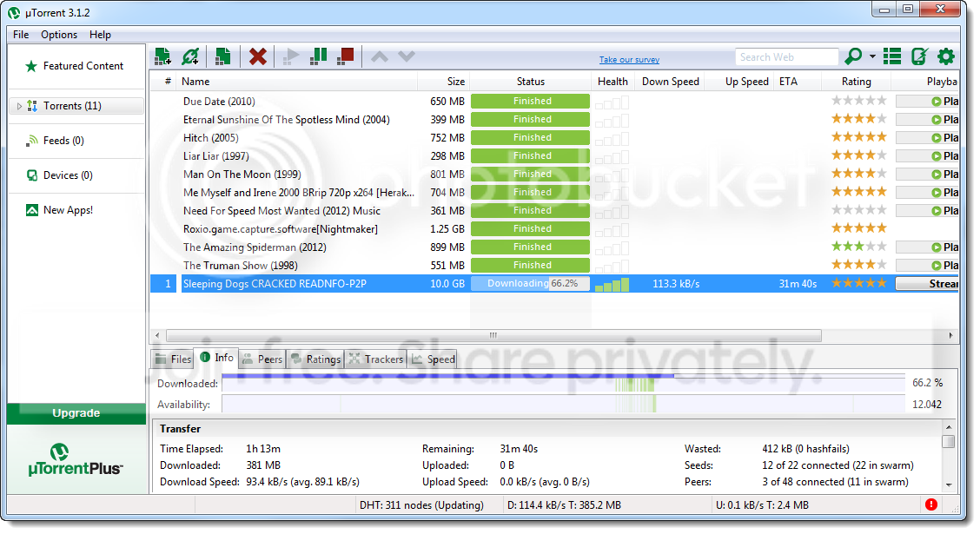Viewport: 980px width, 534px height.
Task: Open the File menu
Action: (x=21, y=35)
